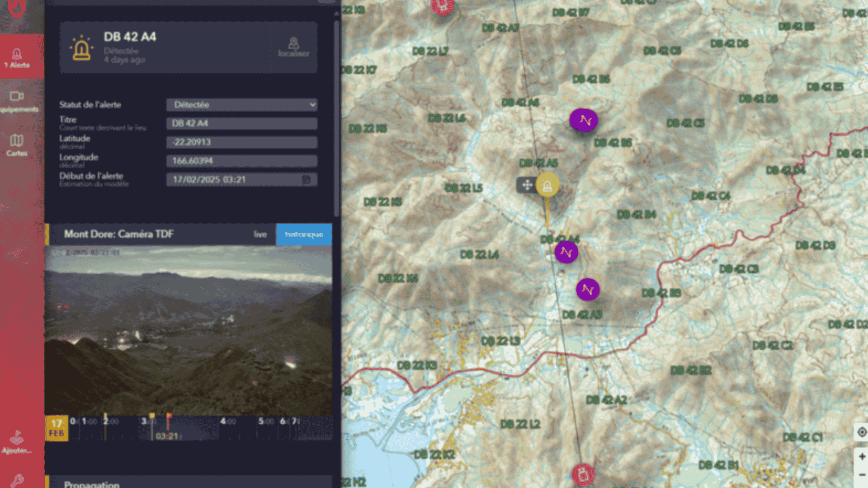Viewport: 868px width, 488px height.
Task: Click the Propagation section header
Action: coord(189,482)
